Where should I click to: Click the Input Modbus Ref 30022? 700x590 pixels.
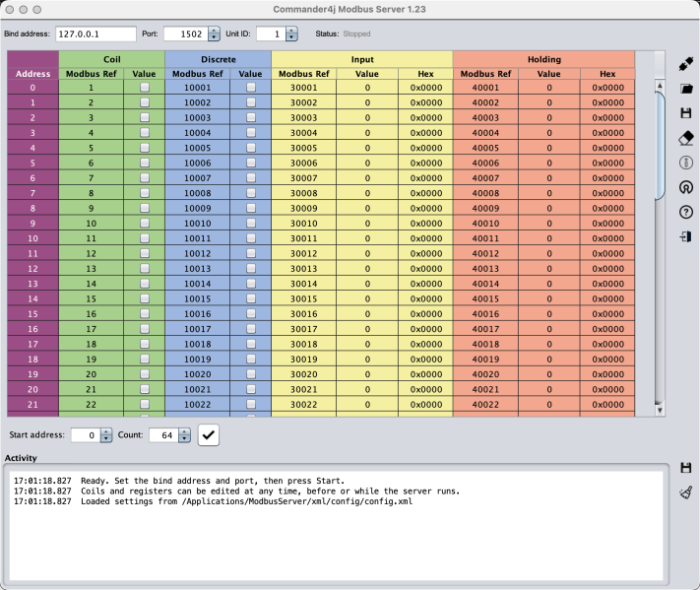tap(303, 404)
